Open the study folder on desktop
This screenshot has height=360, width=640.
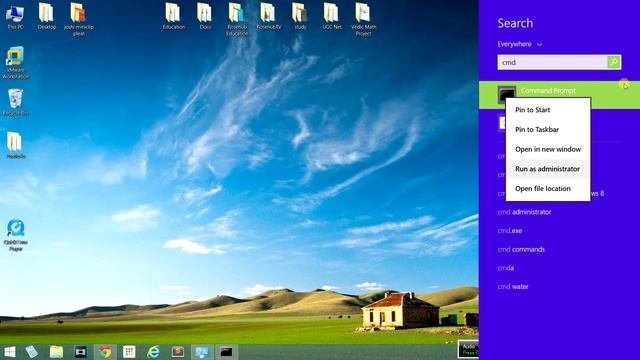tap(300, 16)
